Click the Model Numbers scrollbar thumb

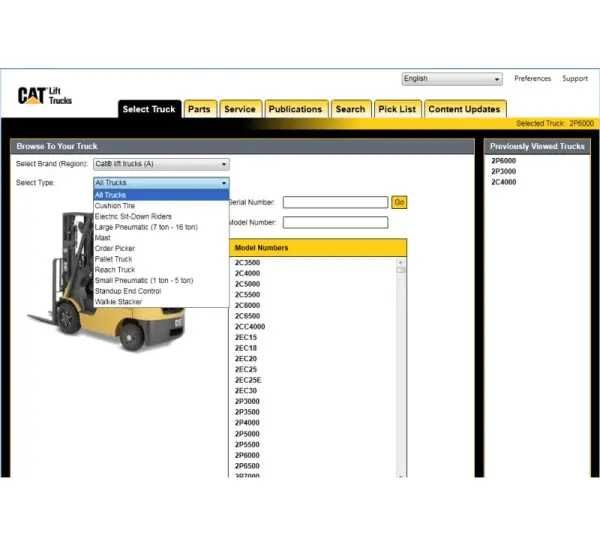pyautogui.click(x=400, y=270)
